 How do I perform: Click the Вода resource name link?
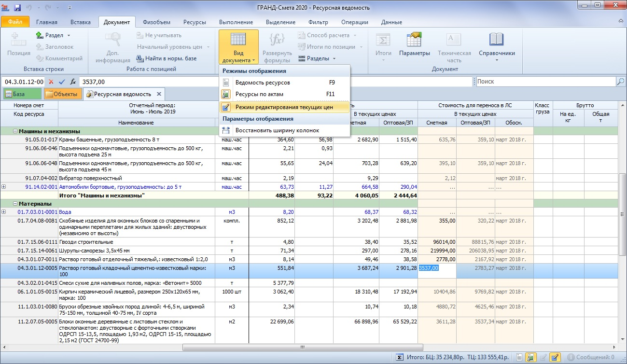[x=65, y=212]
